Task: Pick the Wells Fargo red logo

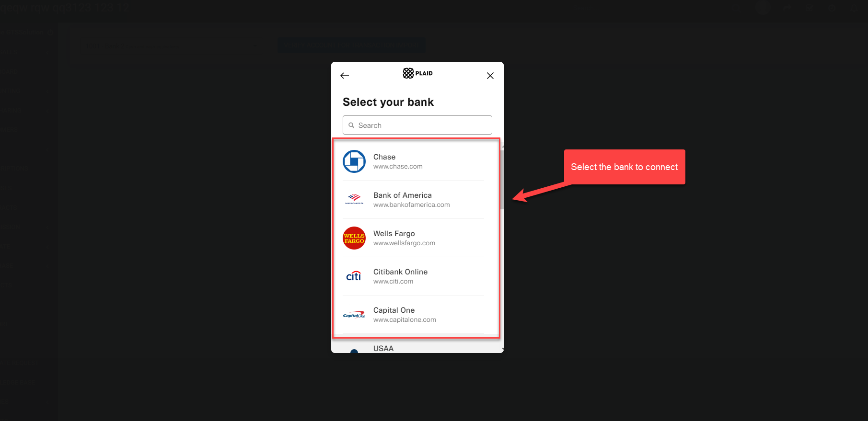Action: point(354,238)
